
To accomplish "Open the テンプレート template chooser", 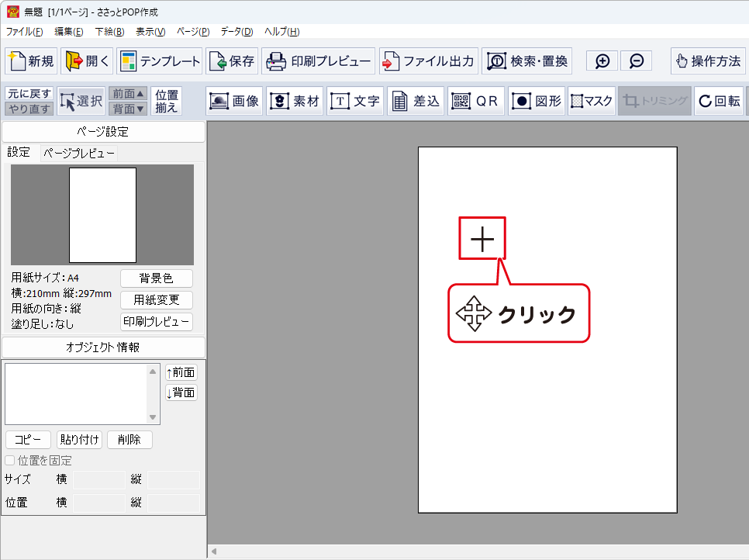I will pos(160,61).
